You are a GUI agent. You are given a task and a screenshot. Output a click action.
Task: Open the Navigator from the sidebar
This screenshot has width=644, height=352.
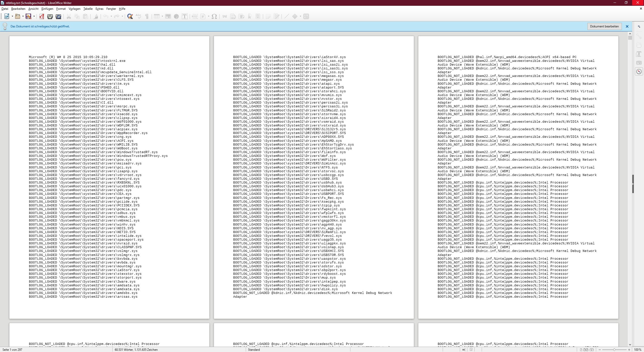[x=639, y=72]
